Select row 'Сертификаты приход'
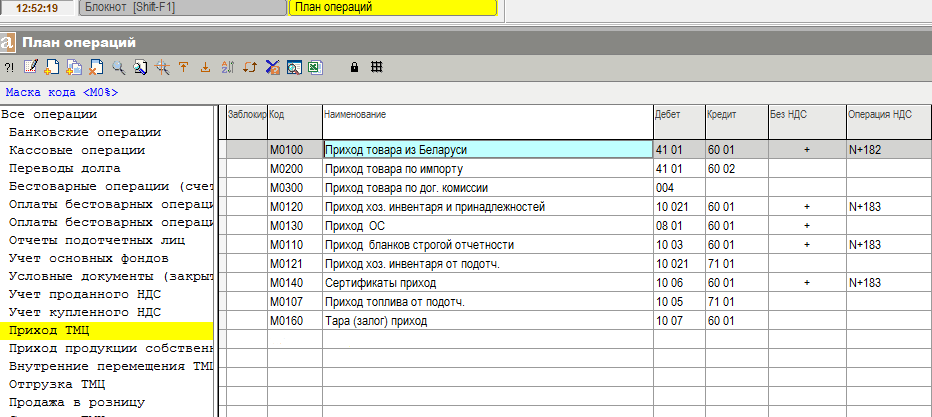Screen dimensions: 932x417 coord(575,283)
